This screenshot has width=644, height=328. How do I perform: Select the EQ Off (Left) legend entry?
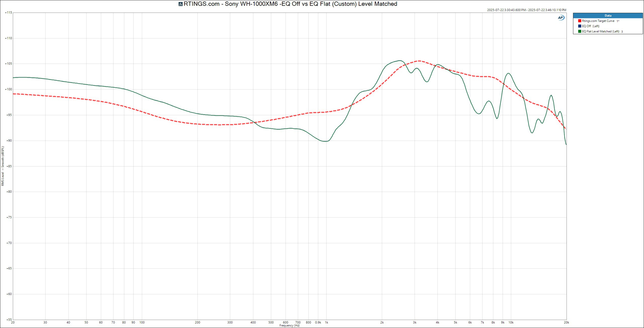590,26
